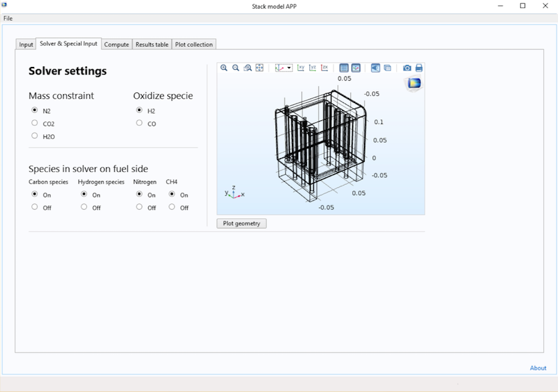
Task: Click the Hydrogen species column label
Action: point(101,182)
